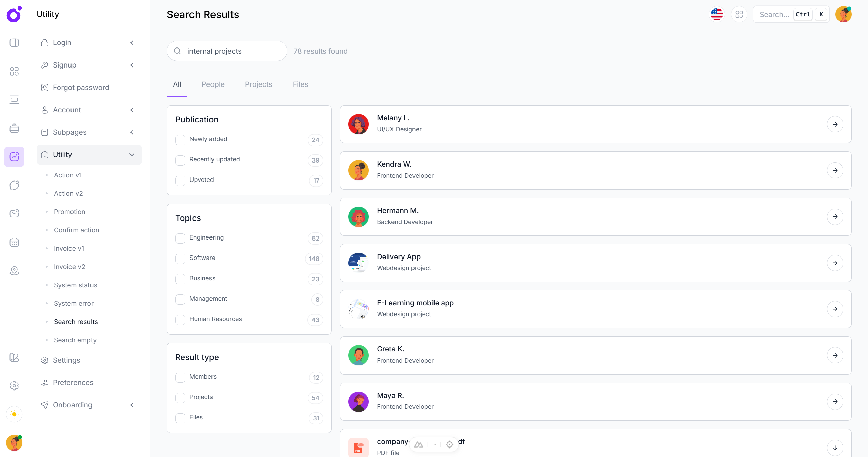Expand the Onboarding section
The image size is (868, 457).
coord(132,405)
